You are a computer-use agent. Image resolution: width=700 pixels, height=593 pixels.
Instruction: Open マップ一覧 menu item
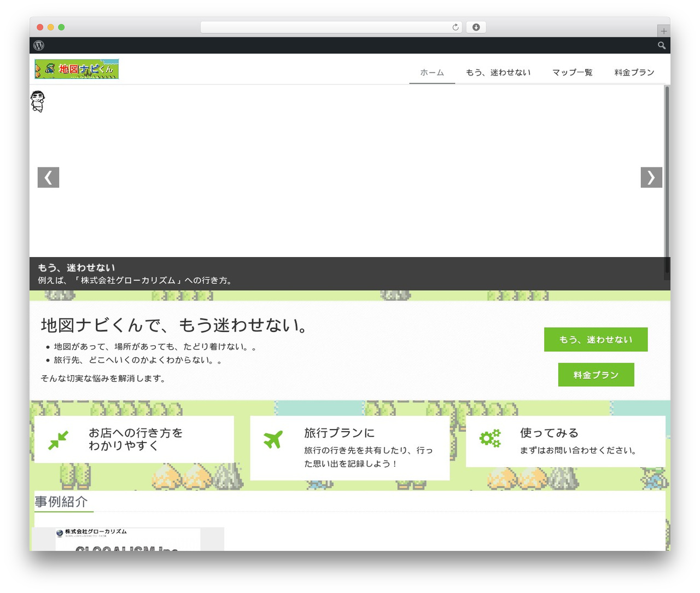click(x=573, y=72)
